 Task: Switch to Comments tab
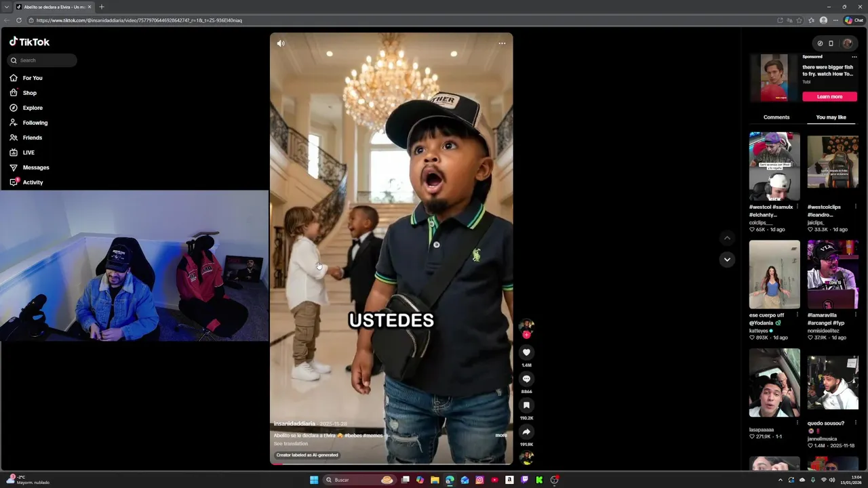pos(776,117)
